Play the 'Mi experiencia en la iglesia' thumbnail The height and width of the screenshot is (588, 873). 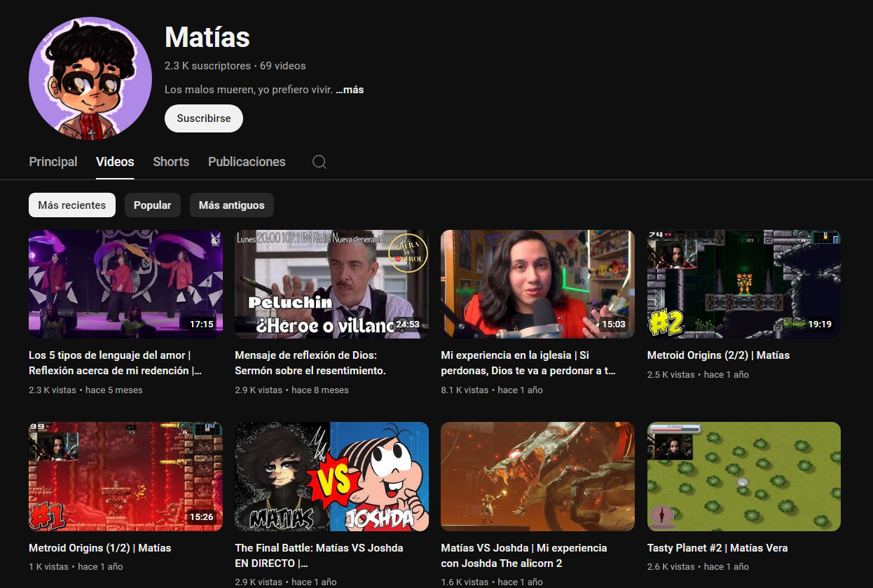tap(537, 285)
